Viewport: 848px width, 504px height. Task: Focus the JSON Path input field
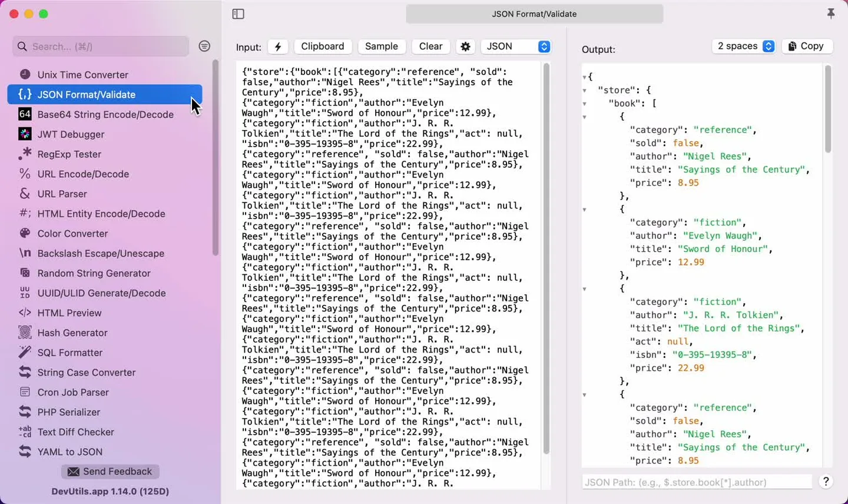click(697, 482)
